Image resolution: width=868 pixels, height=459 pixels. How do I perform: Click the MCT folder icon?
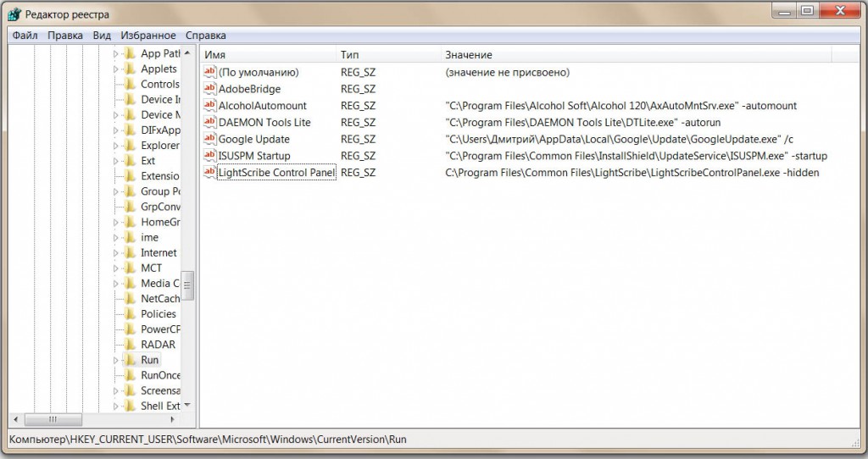(130, 268)
